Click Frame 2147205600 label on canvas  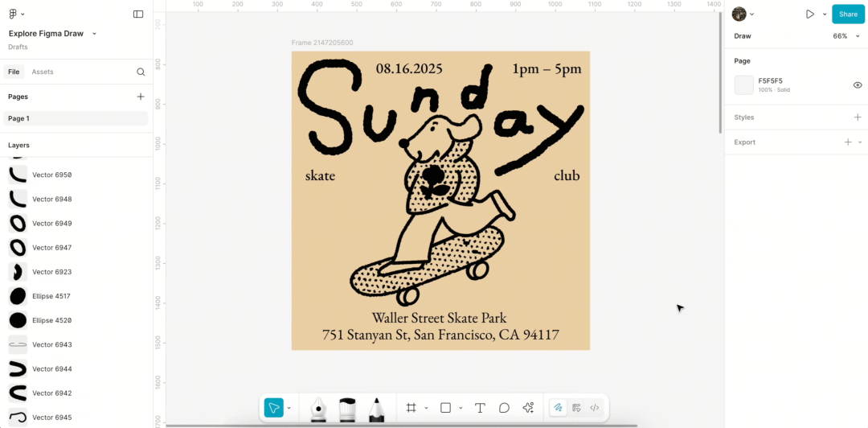(x=322, y=43)
